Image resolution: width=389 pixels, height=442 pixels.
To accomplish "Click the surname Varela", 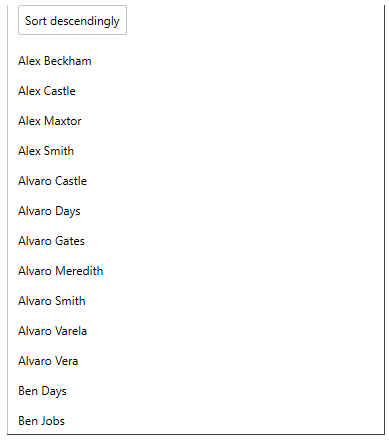I will point(71,331).
